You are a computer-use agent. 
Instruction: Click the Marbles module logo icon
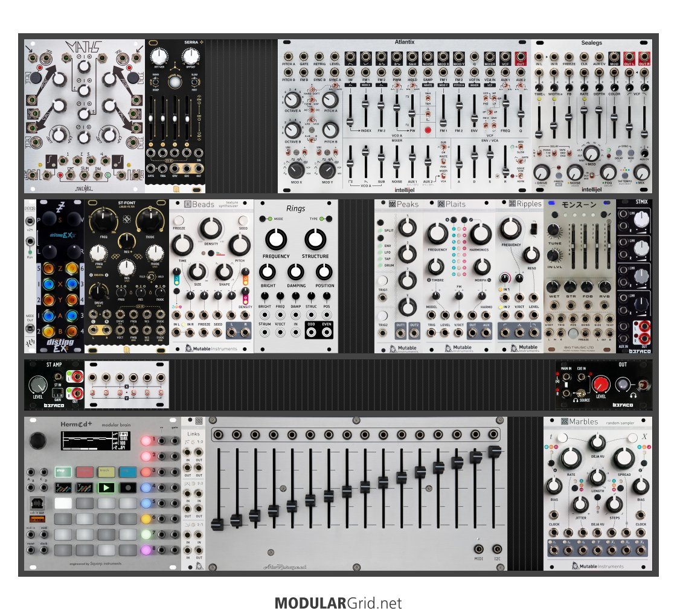click(x=564, y=422)
